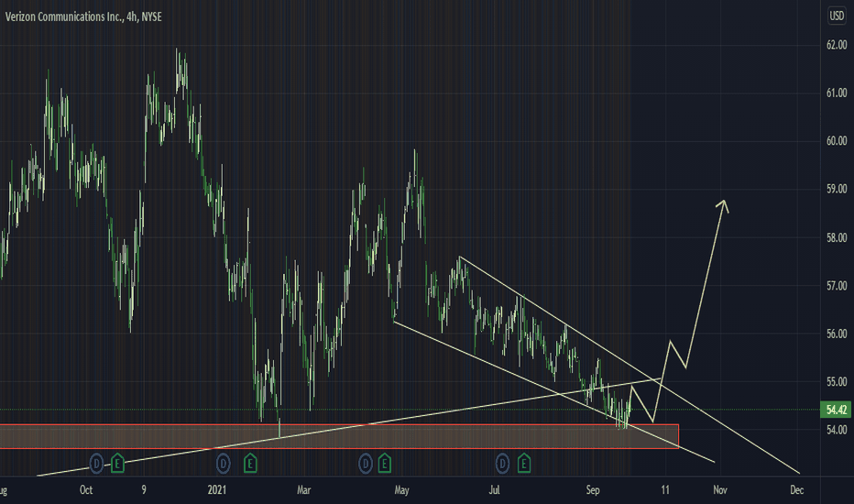Open the dividend D marker near 2021
The height and width of the screenshot is (504, 854).
point(224,465)
